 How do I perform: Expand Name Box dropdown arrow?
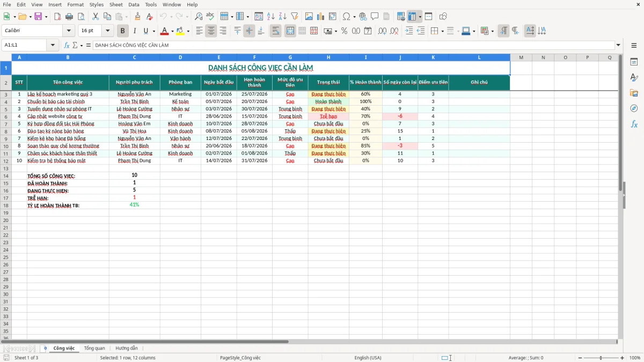[53, 46]
